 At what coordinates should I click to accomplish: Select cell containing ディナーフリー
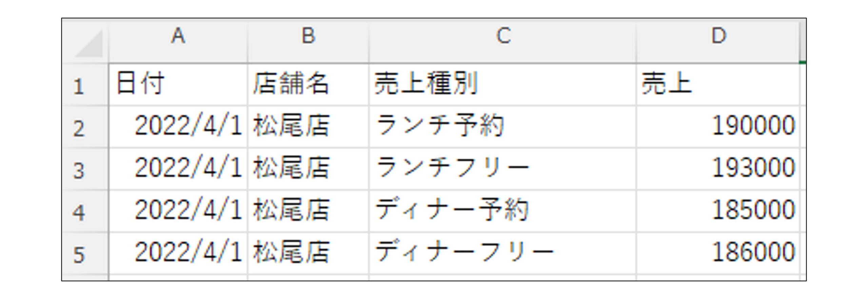[502, 254]
